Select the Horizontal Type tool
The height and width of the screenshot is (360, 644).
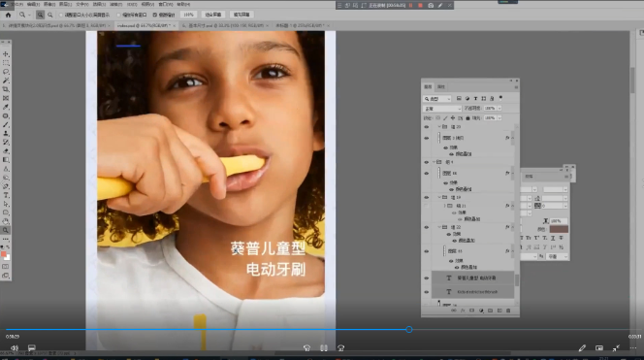tap(6, 195)
